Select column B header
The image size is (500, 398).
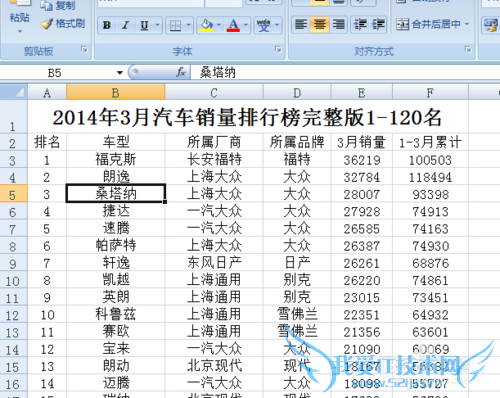point(116,92)
